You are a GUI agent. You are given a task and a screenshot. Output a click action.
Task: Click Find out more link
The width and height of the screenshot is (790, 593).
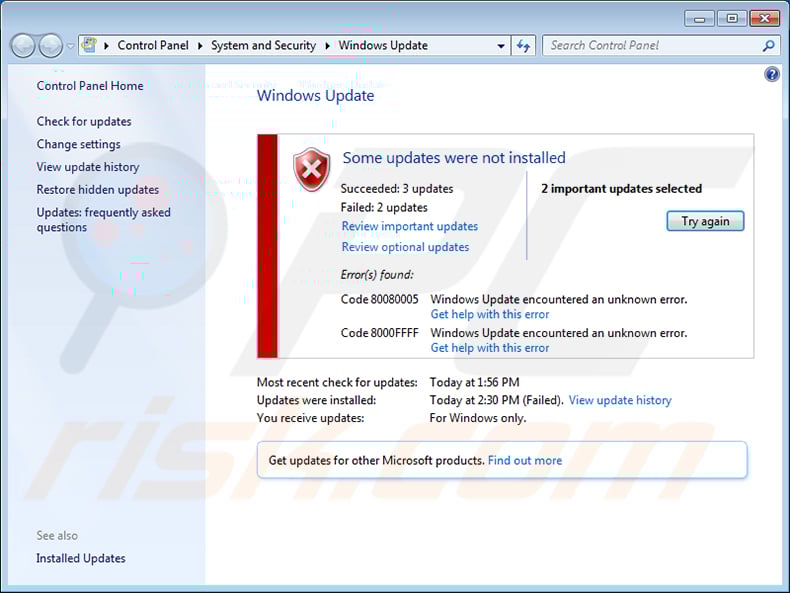coord(525,460)
